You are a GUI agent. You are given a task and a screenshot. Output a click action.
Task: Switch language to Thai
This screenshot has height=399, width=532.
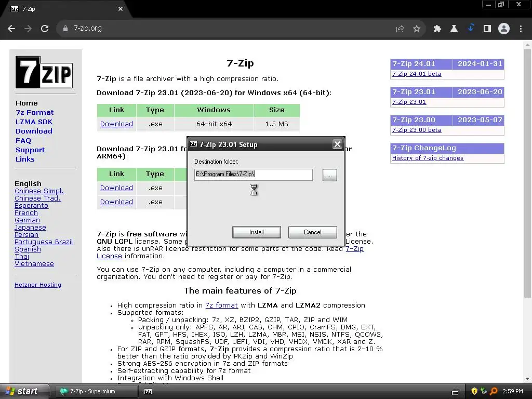point(22,257)
